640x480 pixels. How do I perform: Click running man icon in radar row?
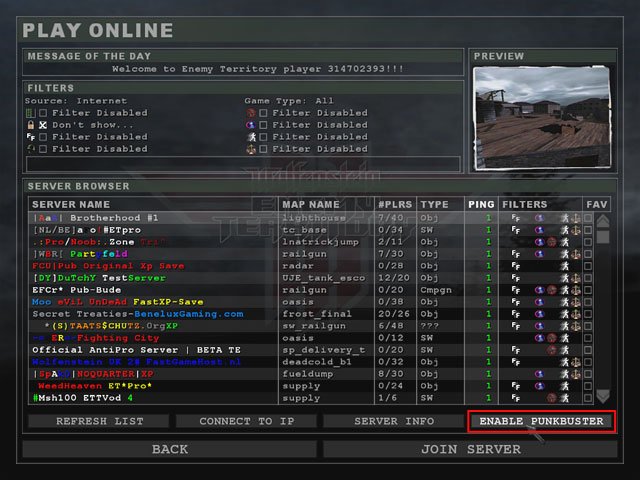564,266
